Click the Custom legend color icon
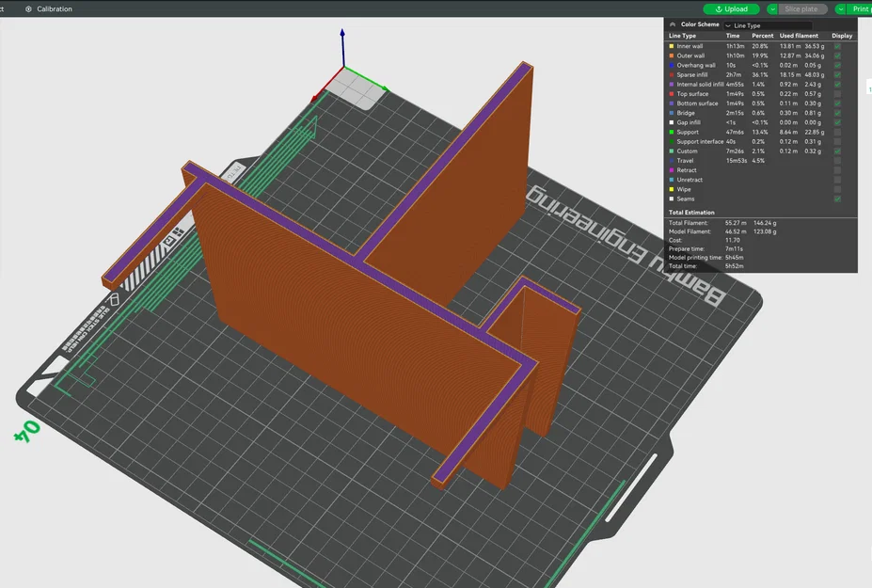This screenshot has width=872, height=588. 672,151
